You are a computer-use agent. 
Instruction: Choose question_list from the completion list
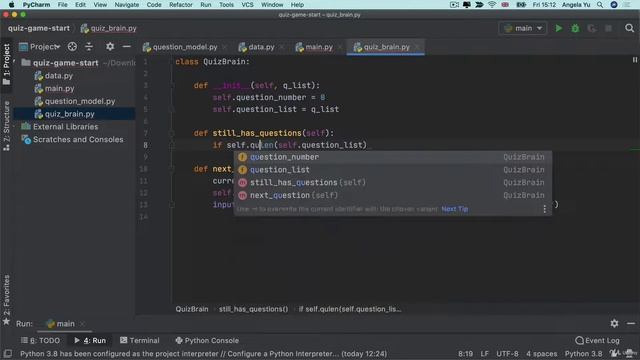[x=393, y=170]
